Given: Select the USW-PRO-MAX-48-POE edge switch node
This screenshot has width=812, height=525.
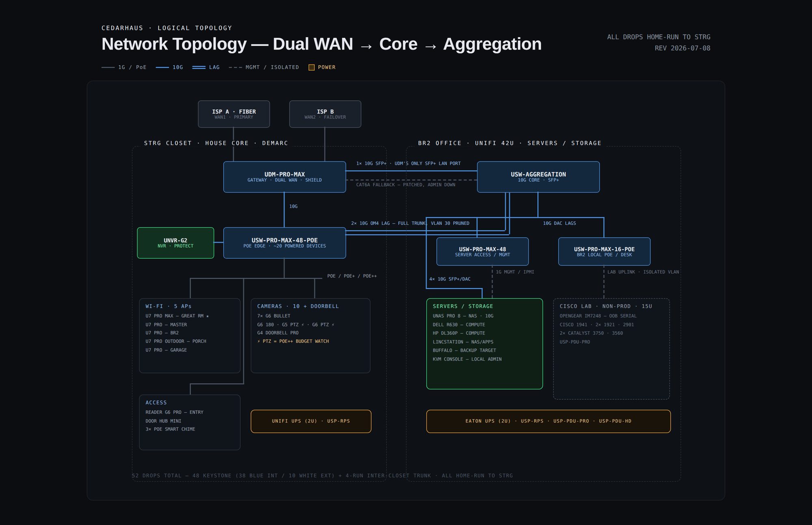Looking at the screenshot, I should (285, 243).
